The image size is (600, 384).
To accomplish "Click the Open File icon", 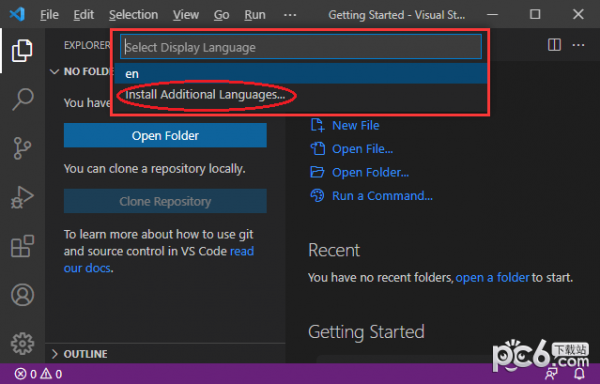I will (x=317, y=148).
